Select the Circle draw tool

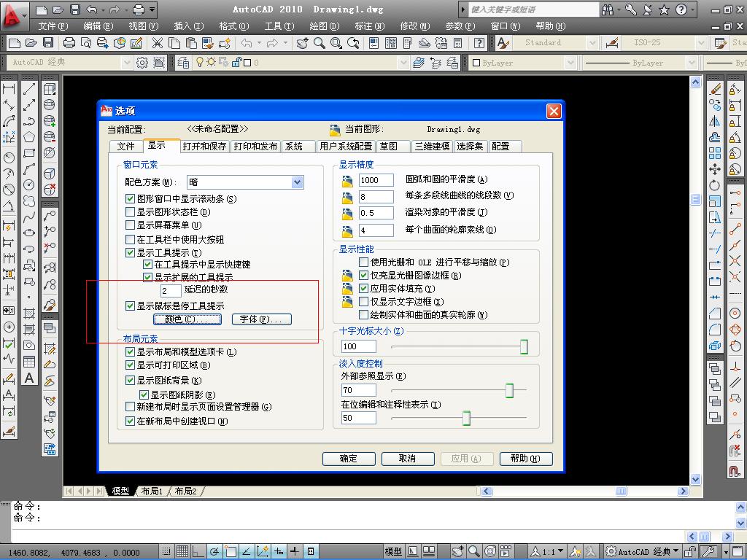point(29,185)
